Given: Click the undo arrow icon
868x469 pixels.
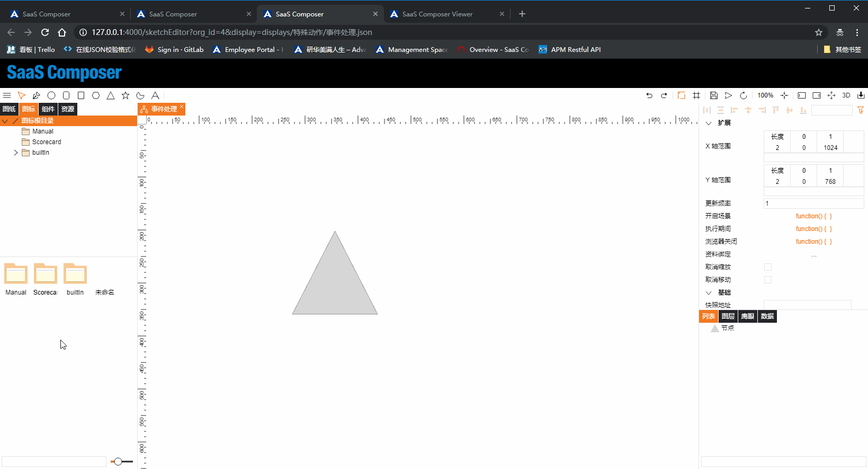Looking at the screenshot, I should 649,95.
